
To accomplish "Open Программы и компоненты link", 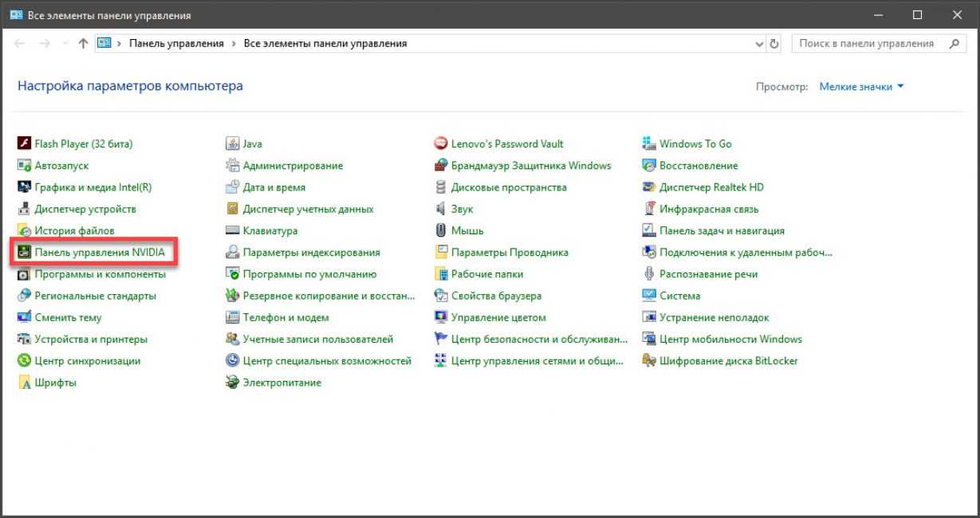I will pos(100,274).
